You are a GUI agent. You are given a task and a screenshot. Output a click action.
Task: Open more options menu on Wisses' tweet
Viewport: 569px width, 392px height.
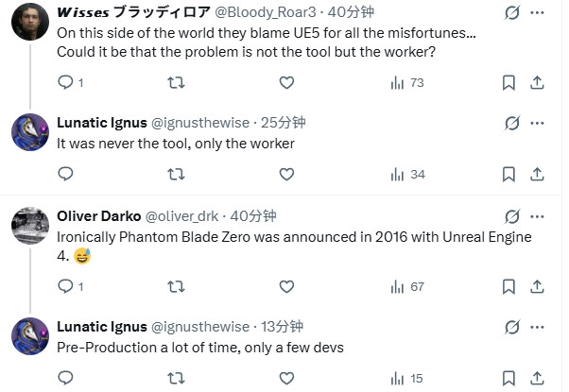pos(538,13)
